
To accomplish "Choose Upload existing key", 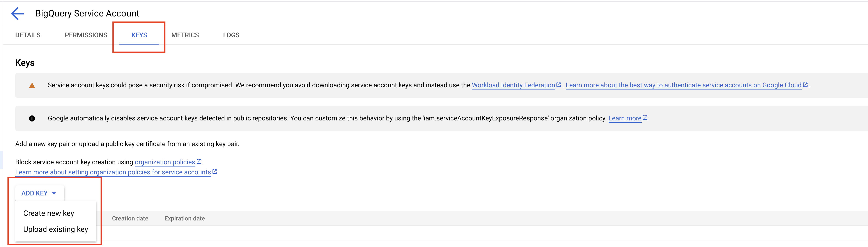I will pos(56,229).
